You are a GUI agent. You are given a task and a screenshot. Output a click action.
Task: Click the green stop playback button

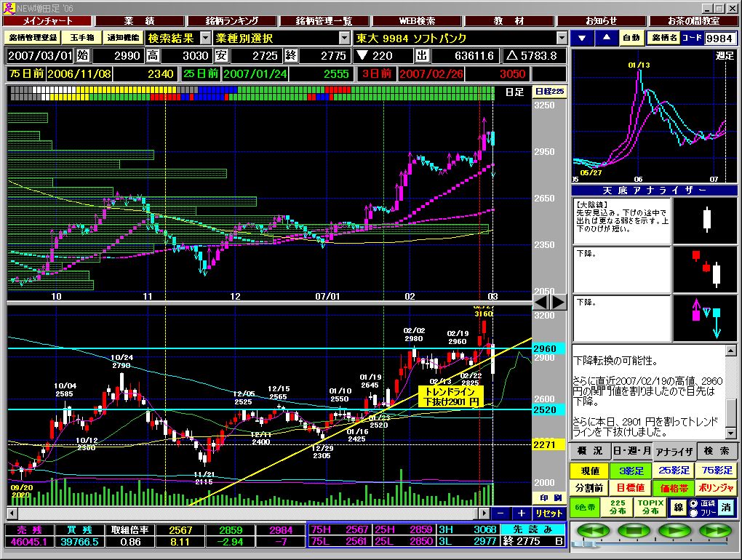[x=634, y=531]
